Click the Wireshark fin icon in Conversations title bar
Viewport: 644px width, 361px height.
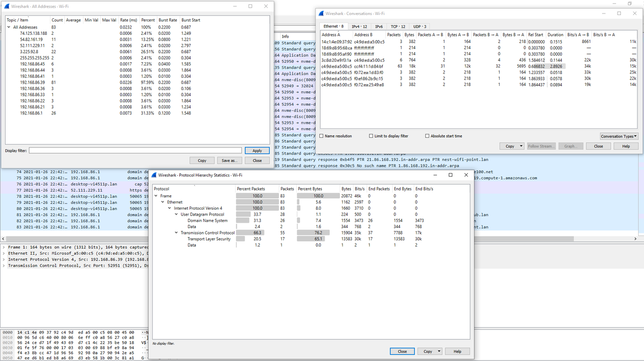tap(321, 13)
